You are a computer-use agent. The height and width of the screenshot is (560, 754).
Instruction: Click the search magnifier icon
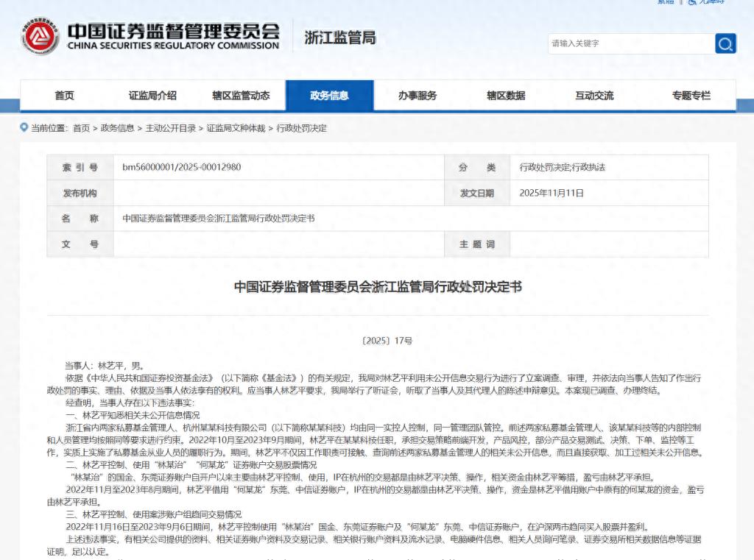tap(725, 44)
